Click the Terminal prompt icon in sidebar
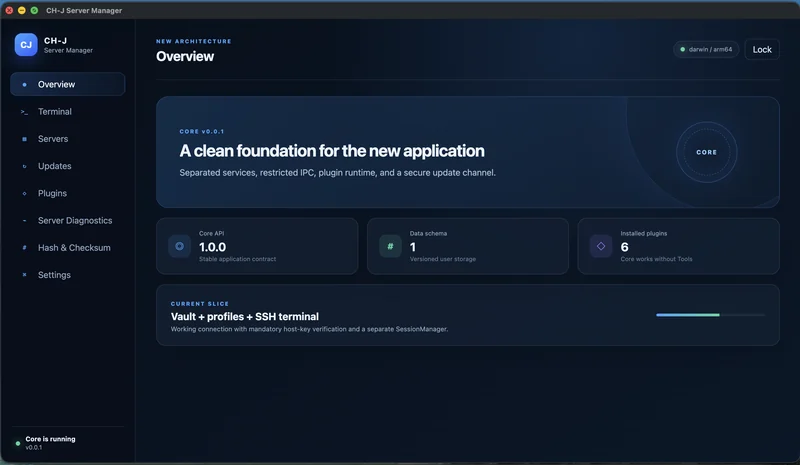 [x=24, y=112]
